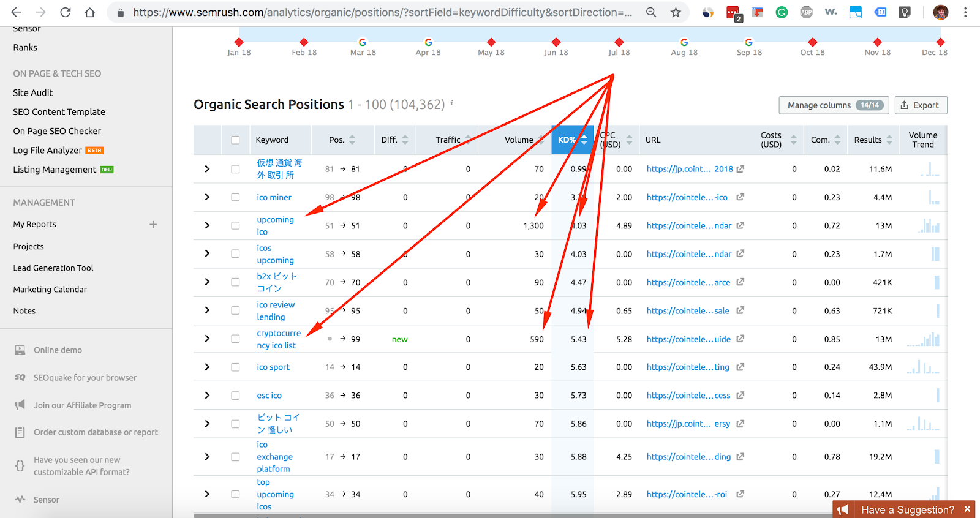The width and height of the screenshot is (980, 518).
Task: Click the browser address bar URL
Action: (x=382, y=12)
